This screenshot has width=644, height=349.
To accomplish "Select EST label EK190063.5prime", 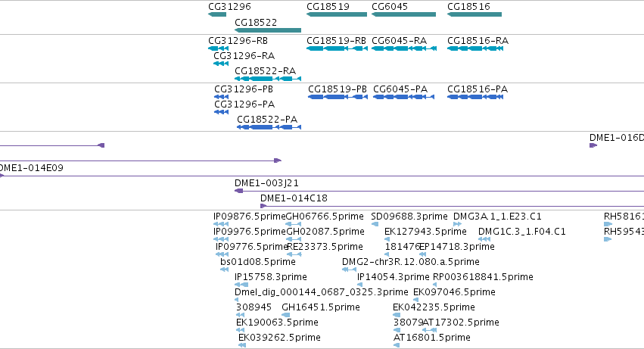I will click(x=277, y=323).
